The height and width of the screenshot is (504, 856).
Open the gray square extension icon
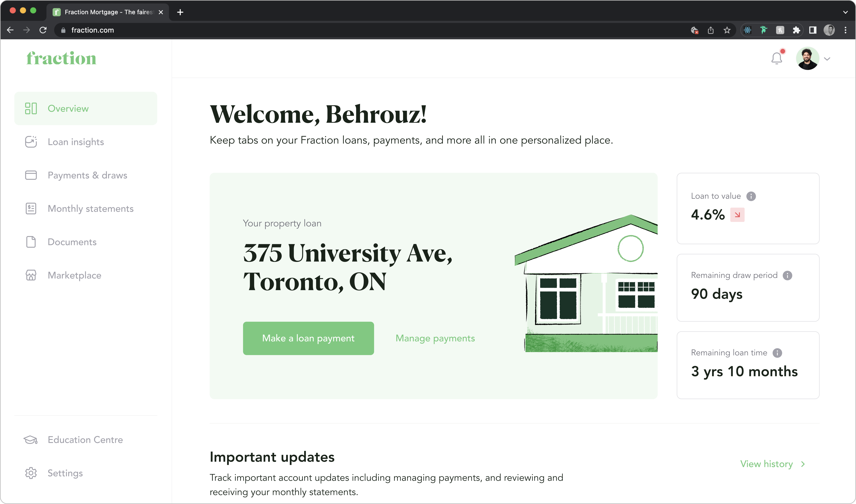[780, 30]
